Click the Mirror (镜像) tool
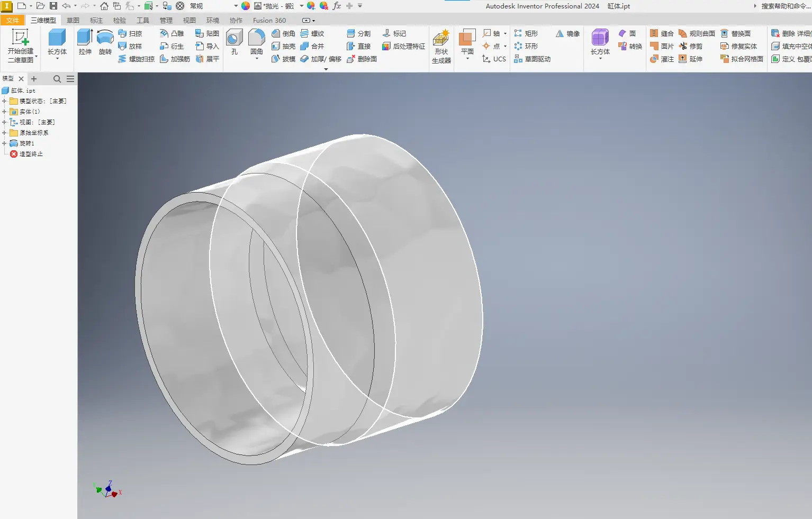This screenshot has height=519, width=812. pyautogui.click(x=567, y=33)
